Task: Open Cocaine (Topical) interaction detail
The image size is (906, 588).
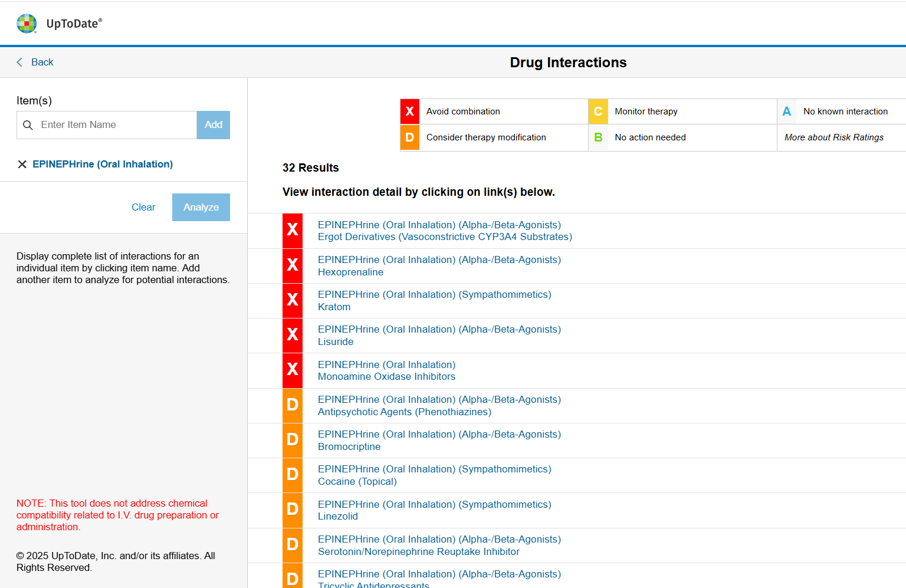Action: point(357,481)
